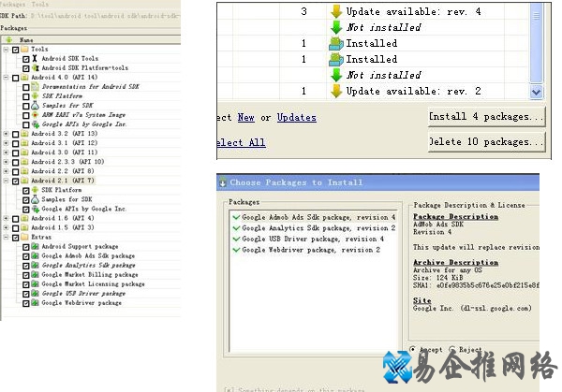
Task: Click the Package Description heading
Action: (x=455, y=217)
